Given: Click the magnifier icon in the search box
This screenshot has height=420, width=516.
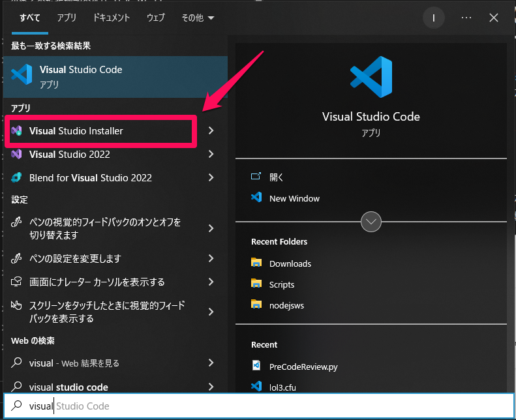Looking at the screenshot, I should [16, 406].
